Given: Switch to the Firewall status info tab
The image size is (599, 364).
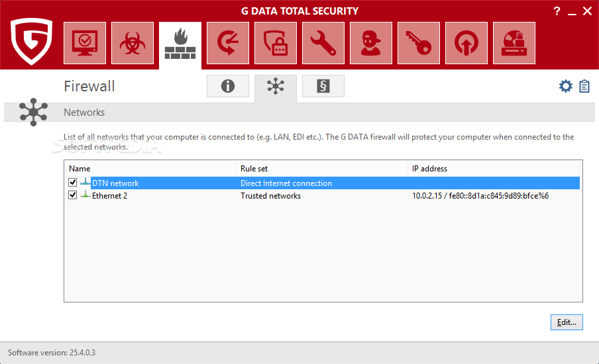Looking at the screenshot, I should [x=228, y=86].
